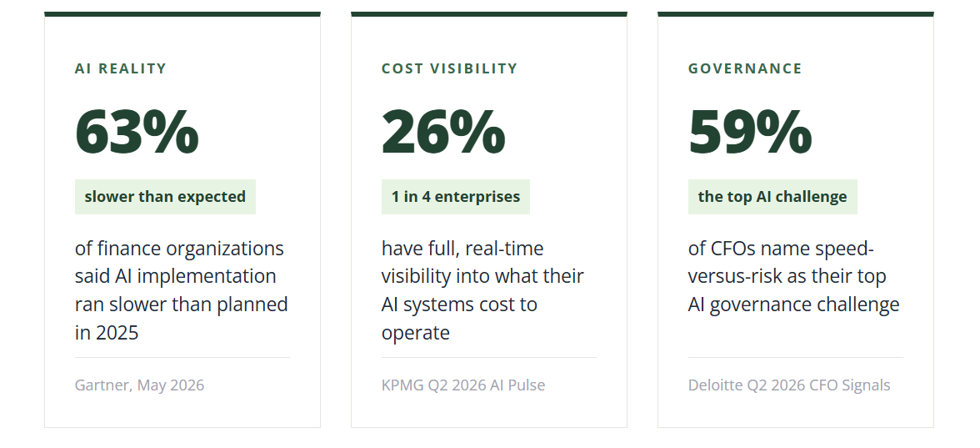This screenshot has height=448, width=980.
Task: Click the divider line above Gartner citation
Action: click(182, 357)
